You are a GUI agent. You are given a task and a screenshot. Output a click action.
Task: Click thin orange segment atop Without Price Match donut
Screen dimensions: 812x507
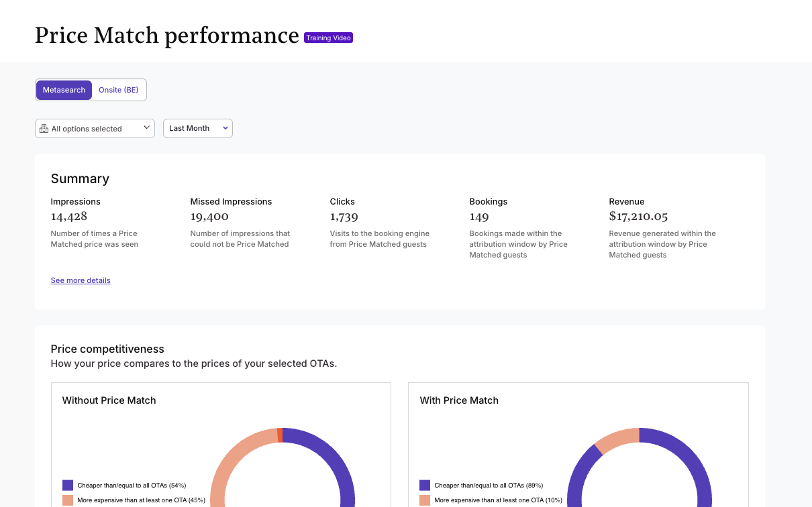click(x=280, y=435)
